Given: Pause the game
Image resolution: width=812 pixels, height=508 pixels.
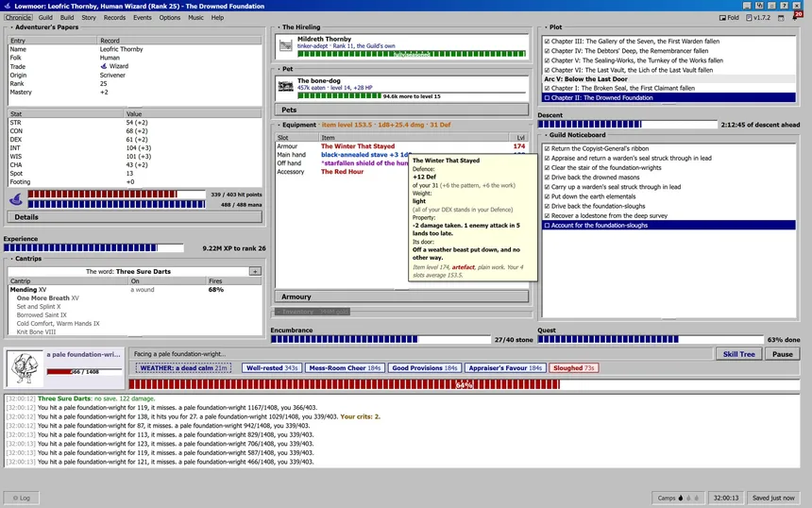Looking at the screenshot, I should (783, 354).
